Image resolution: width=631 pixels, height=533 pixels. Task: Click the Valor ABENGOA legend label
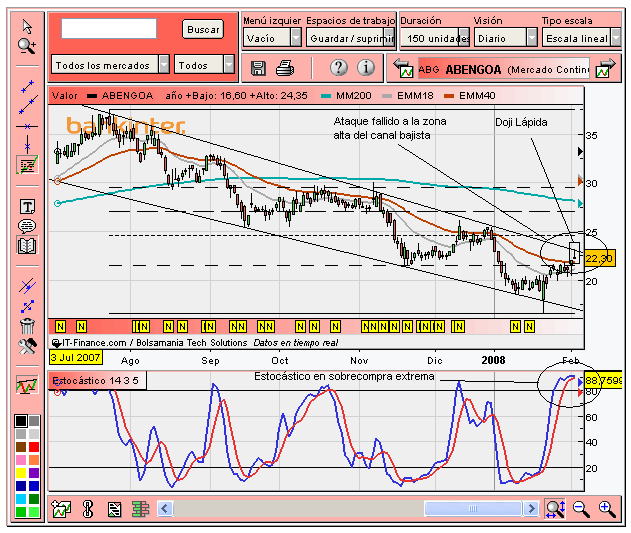(102, 96)
